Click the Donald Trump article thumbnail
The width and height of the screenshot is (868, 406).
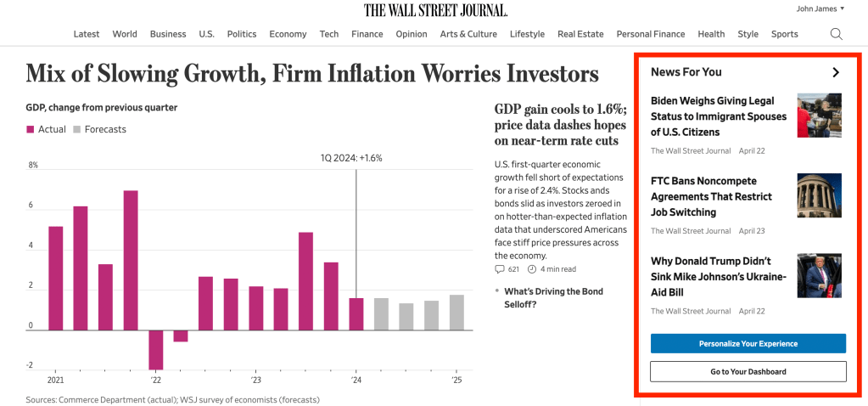(x=819, y=275)
